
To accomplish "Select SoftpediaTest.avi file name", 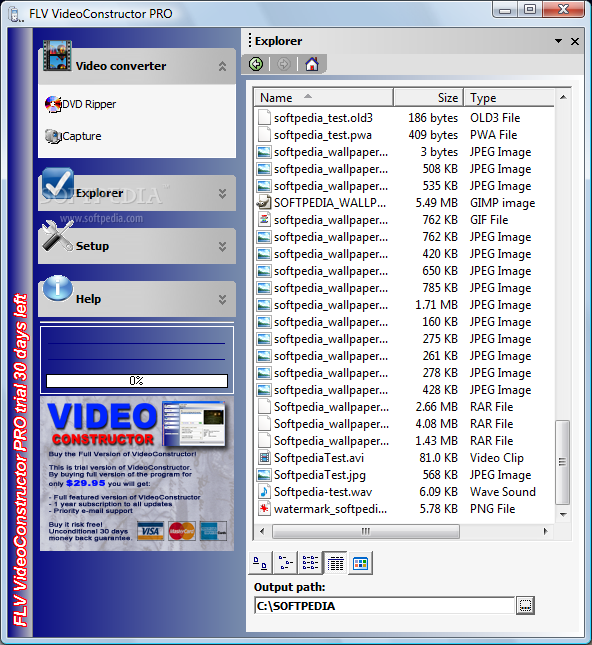I will click(319, 458).
